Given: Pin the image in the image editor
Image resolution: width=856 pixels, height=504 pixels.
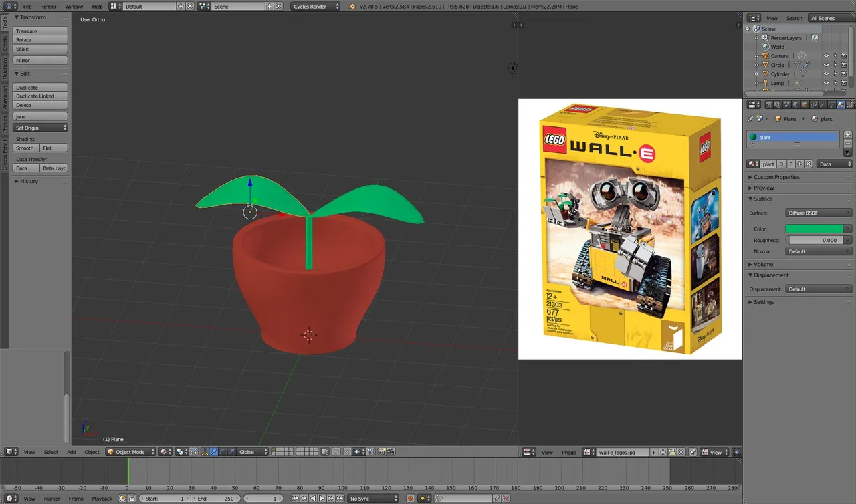Looking at the screenshot, I should click(x=693, y=452).
